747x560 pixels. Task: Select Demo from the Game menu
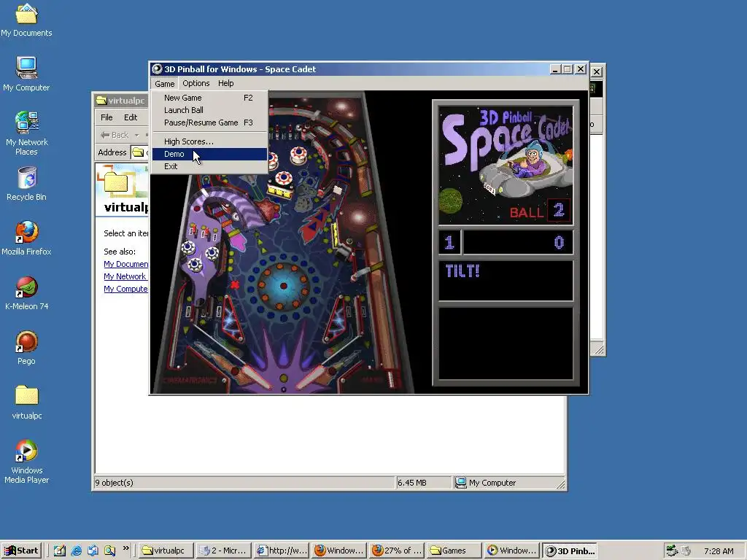pyautogui.click(x=209, y=154)
